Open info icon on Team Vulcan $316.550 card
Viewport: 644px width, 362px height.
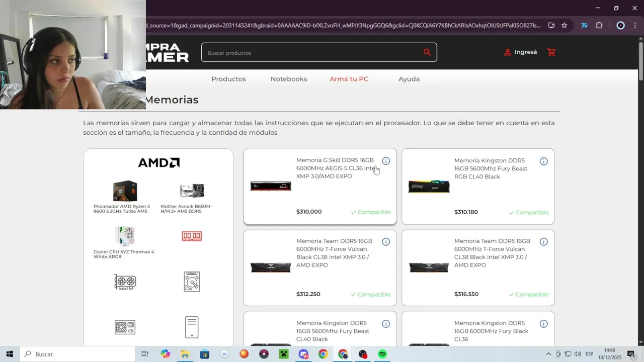pos(544,242)
